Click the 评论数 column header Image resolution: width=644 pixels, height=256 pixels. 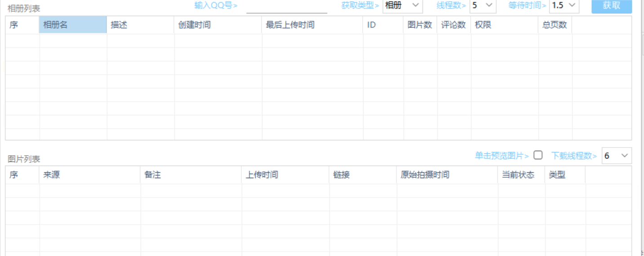tap(453, 25)
